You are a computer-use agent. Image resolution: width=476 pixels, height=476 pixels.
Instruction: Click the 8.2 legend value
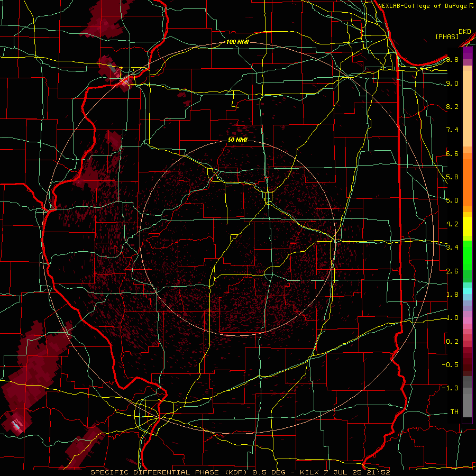pos(452,107)
